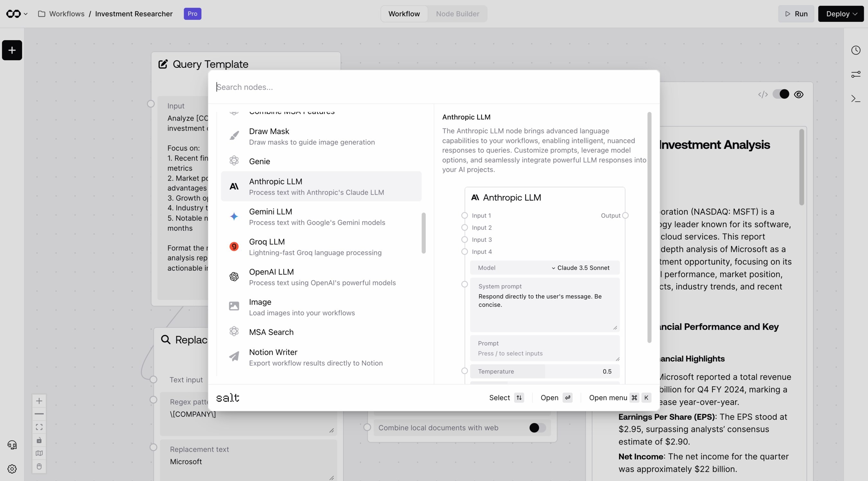Toggle Combine local documents with web

(x=538, y=428)
